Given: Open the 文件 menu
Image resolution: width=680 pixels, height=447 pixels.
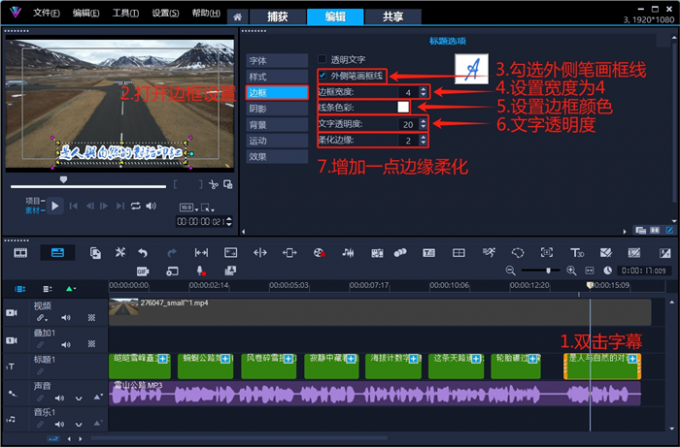Looking at the screenshot, I should pos(46,13).
